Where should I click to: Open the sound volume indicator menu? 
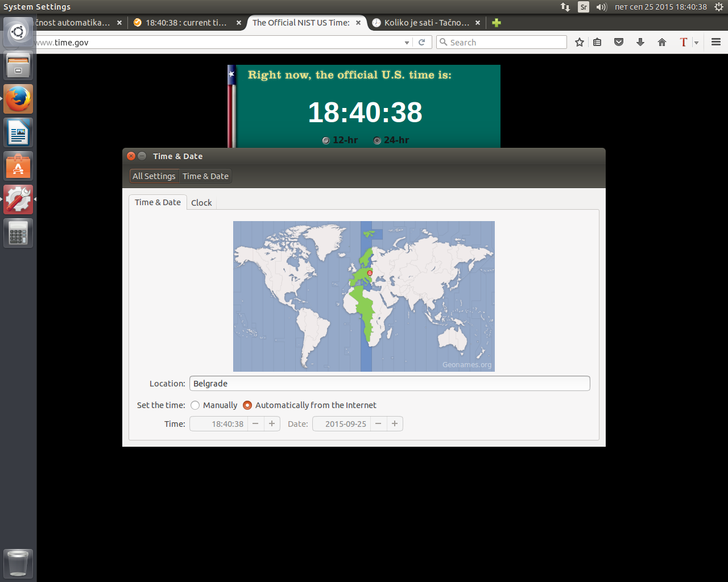coord(601,7)
